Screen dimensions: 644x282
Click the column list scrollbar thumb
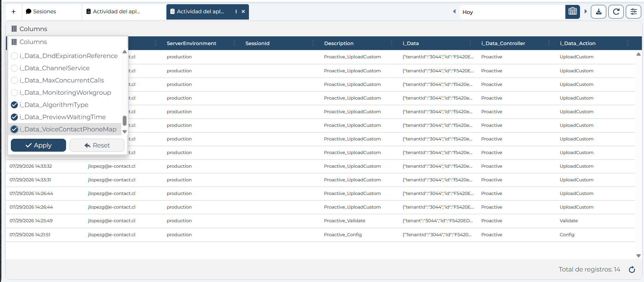click(124, 121)
